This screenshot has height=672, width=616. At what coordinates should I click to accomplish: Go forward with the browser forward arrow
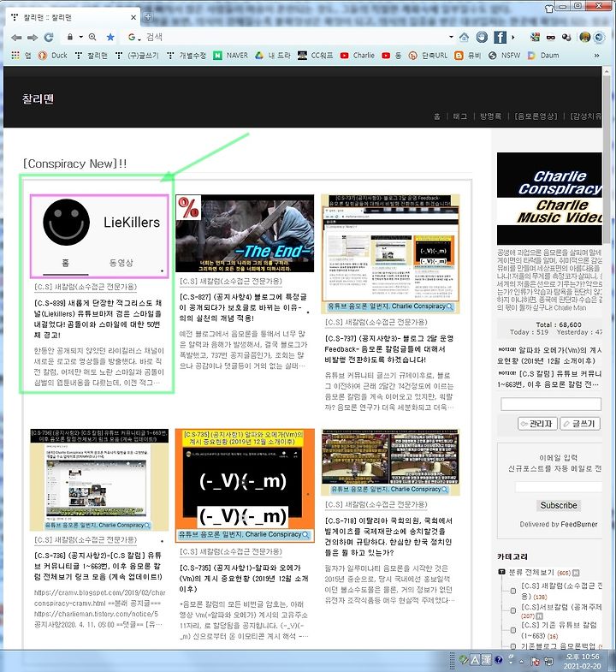tap(33, 38)
